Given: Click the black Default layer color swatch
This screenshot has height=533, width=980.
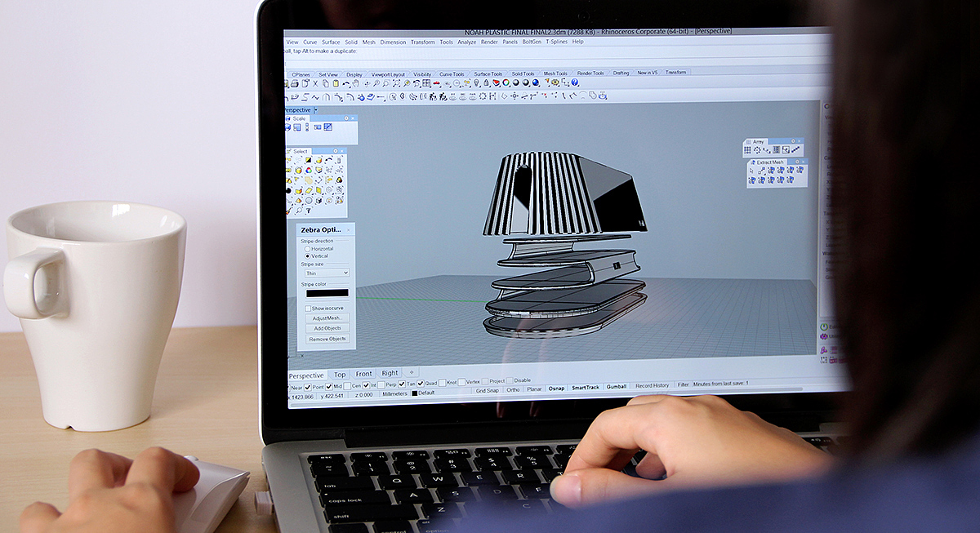Looking at the screenshot, I should tap(414, 393).
